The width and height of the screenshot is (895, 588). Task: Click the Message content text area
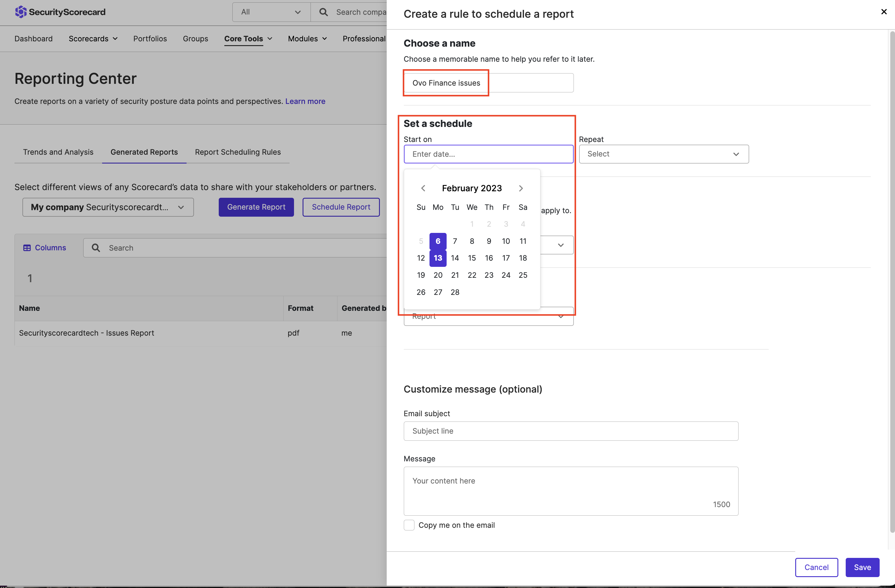(571, 491)
